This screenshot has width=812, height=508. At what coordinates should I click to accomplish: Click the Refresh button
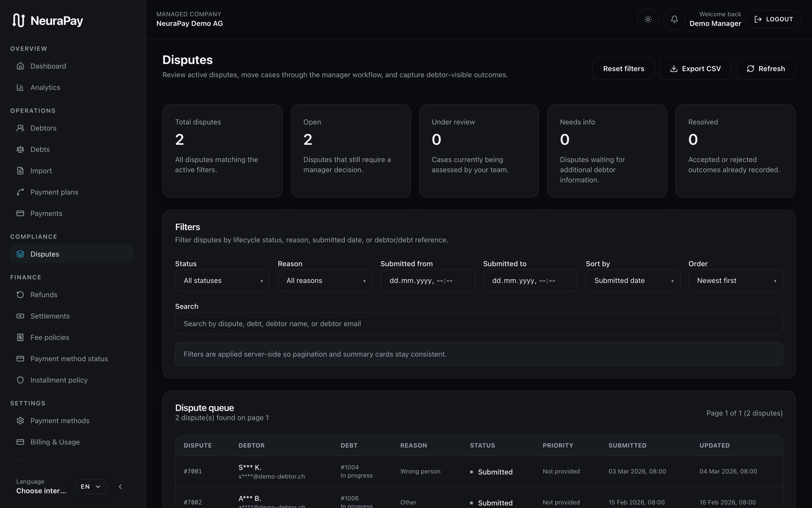coord(766,69)
